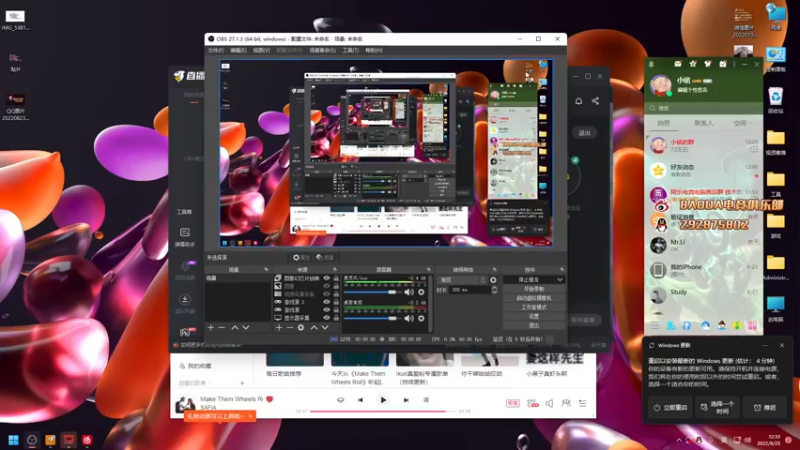Click the 开始录制 button in OBS
800x450 pixels.
[534, 289]
